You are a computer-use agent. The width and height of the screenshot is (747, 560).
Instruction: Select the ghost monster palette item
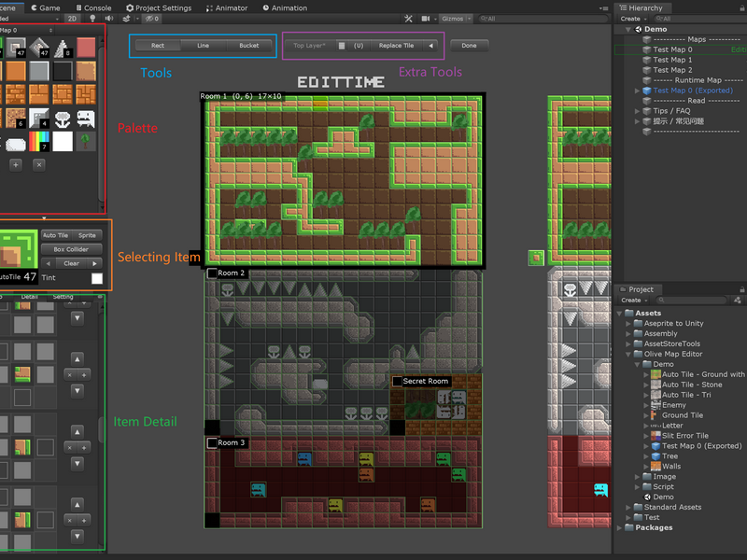point(86,119)
